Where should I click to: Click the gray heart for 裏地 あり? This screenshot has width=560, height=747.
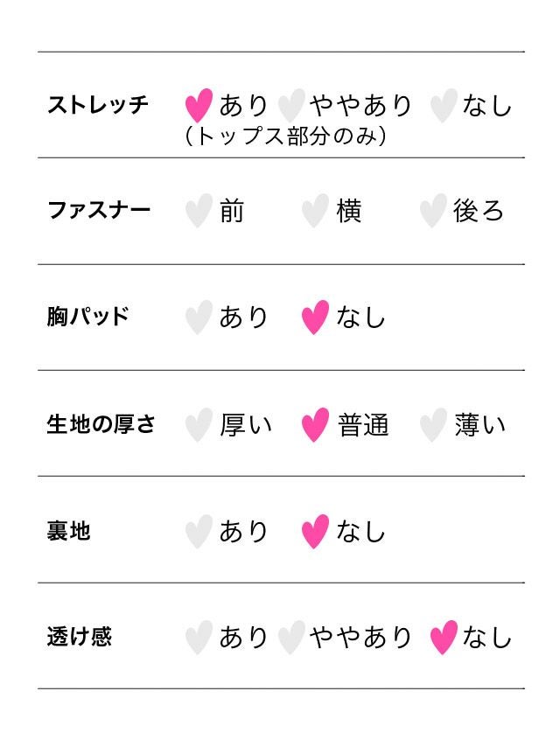199,532
